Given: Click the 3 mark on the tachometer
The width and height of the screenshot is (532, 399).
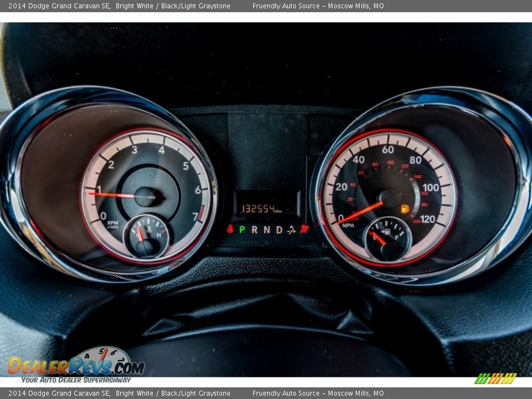Looking at the screenshot, I should [134, 150].
